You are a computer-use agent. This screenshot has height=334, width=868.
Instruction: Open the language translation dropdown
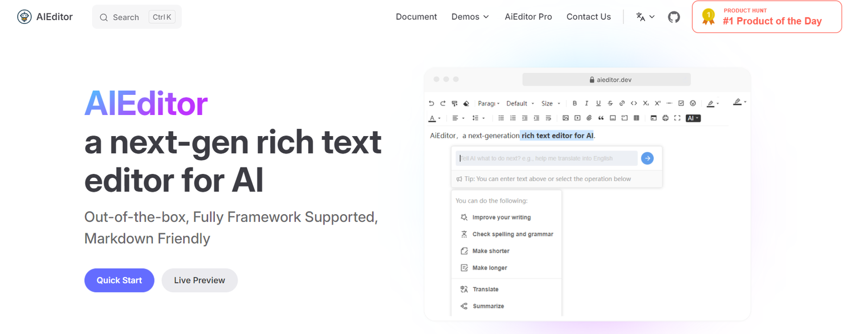[x=645, y=17]
